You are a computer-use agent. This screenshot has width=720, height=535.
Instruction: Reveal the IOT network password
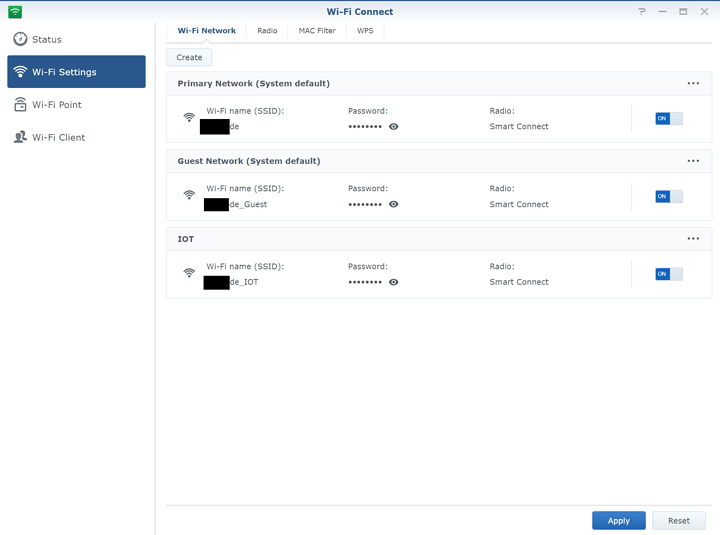pos(394,282)
